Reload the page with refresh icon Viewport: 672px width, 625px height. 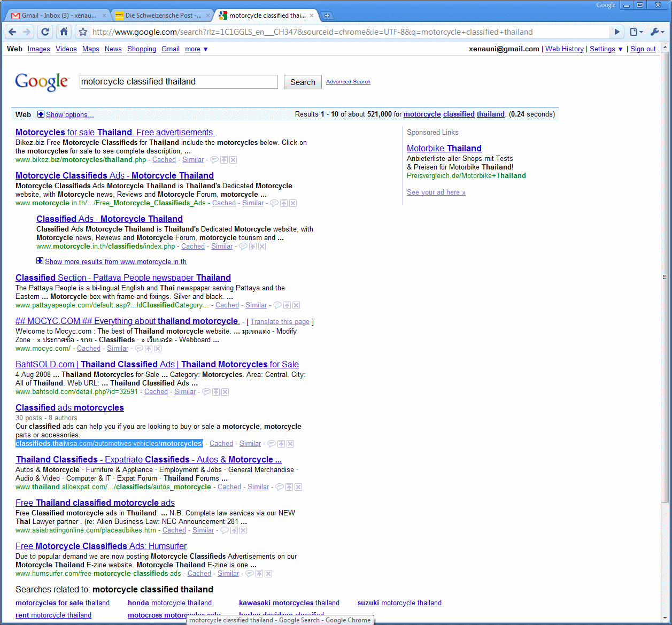point(45,32)
